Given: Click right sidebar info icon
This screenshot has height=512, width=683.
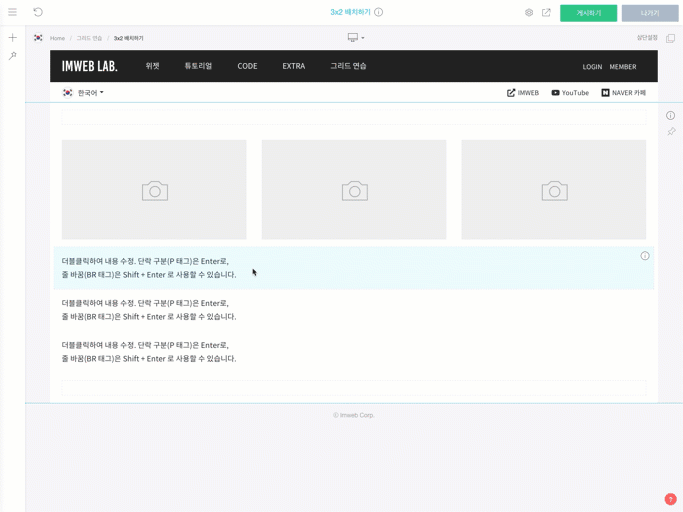Looking at the screenshot, I should pos(670,115).
